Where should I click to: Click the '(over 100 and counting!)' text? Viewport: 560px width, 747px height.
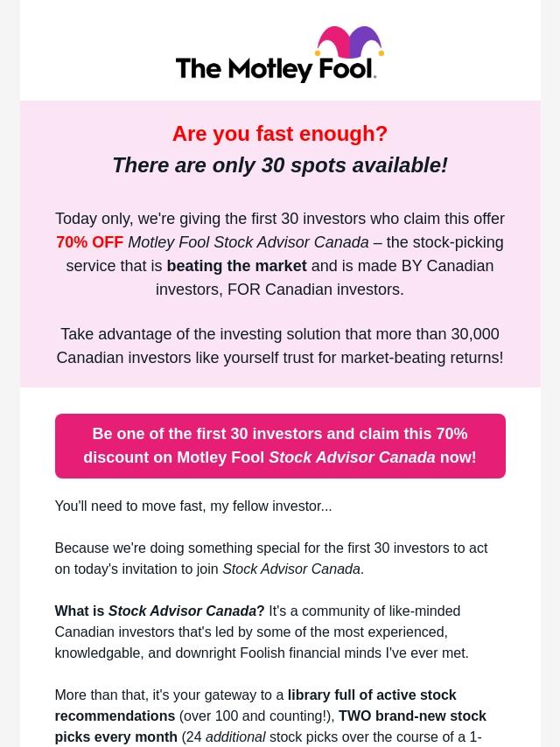click(x=257, y=716)
